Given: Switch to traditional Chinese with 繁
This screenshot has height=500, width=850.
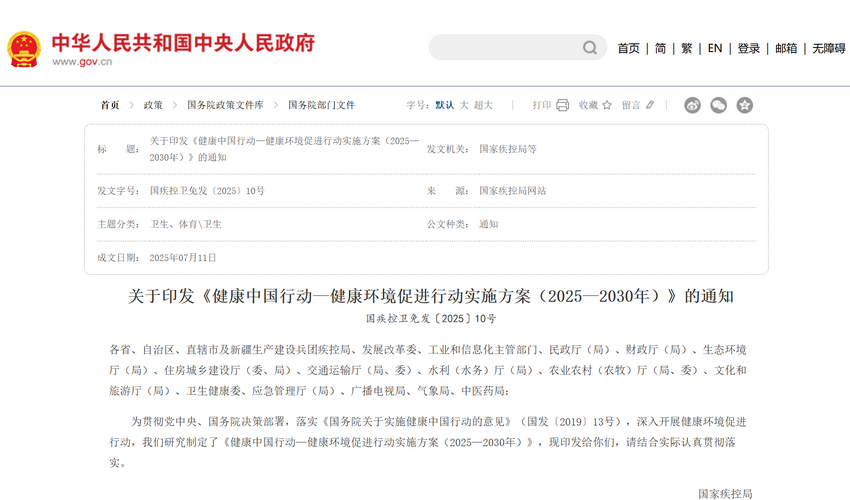Looking at the screenshot, I should point(687,48).
